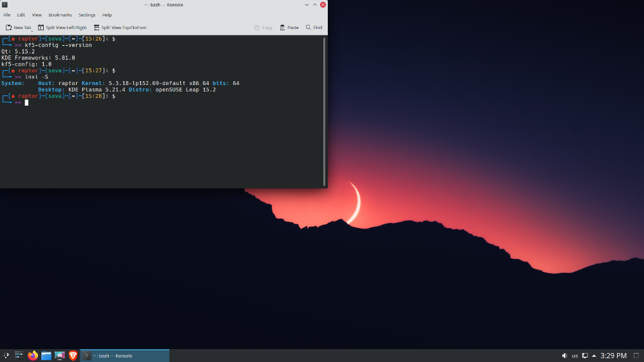Open the Edit menu
Image resolution: width=644 pixels, height=362 pixels.
point(21,15)
